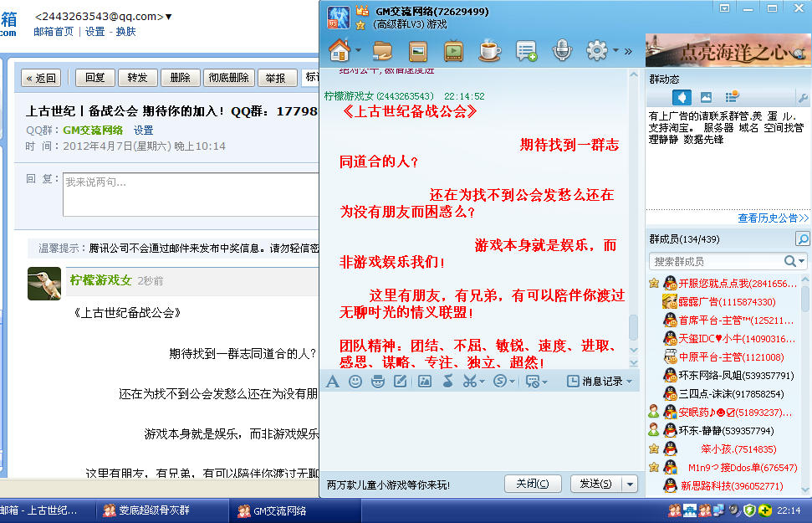Image resolution: width=812 pixels, height=523 pixels.
Task: Open the TV video icon in group toolbar
Action: point(453,51)
